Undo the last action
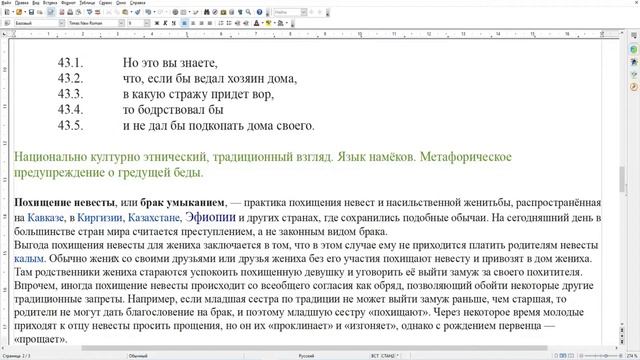The width and height of the screenshot is (640, 360). pos(148,12)
